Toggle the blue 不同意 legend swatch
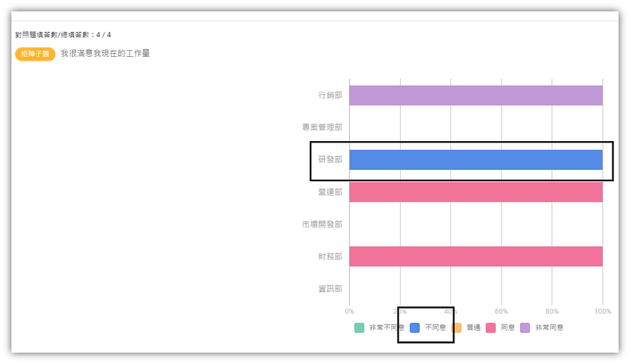 [414, 328]
